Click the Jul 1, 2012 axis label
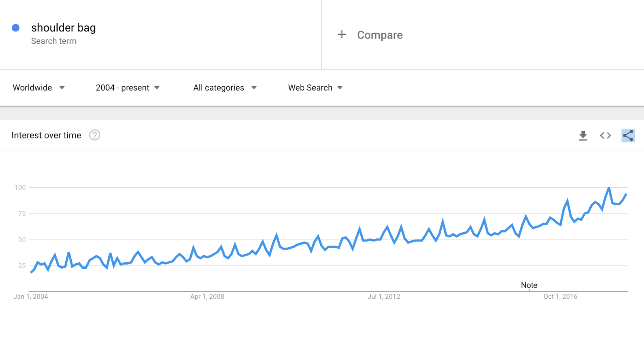Screen dimensions: 644x339 pyautogui.click(x=384, y=297)
